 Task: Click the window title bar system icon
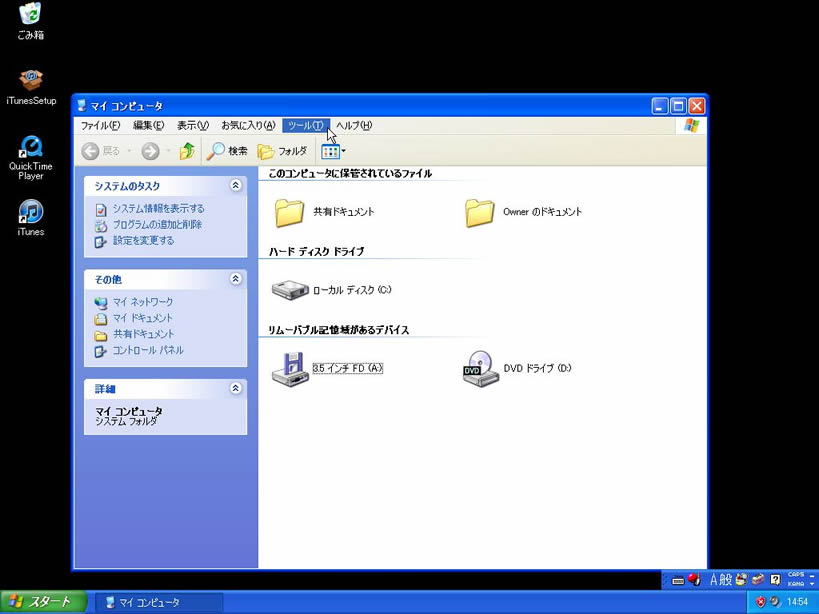pyautogui.click(x=81, y=106)
